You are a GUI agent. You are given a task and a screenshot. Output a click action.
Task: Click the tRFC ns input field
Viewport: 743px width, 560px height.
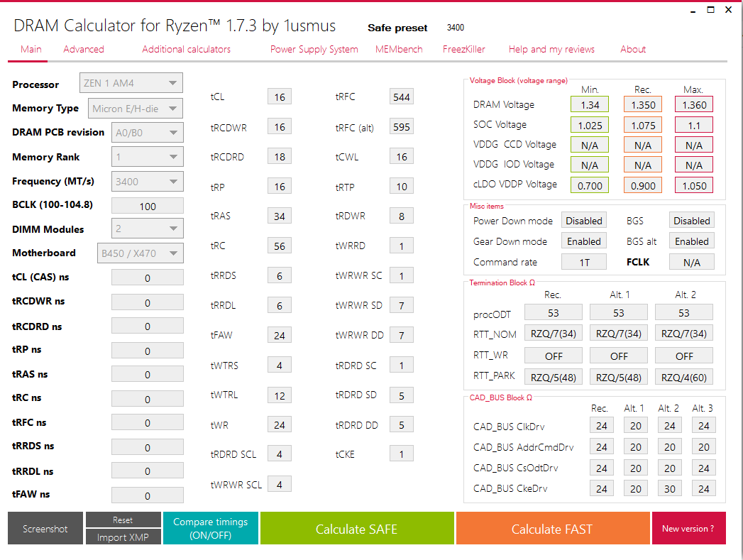[x=148, y=422]
